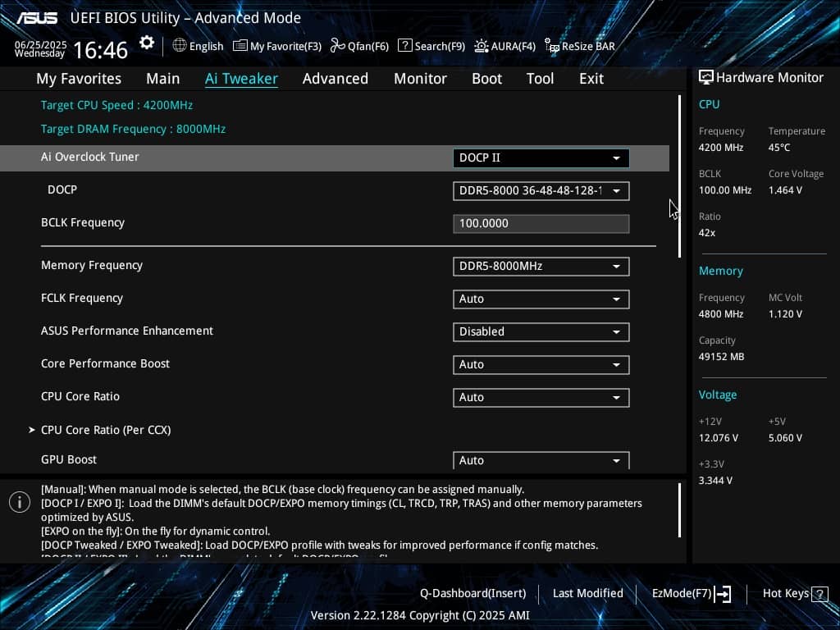Click the 4800 MHz memory frequency value
This screenshot has height=630, width=840.
[x=721, y=314]
